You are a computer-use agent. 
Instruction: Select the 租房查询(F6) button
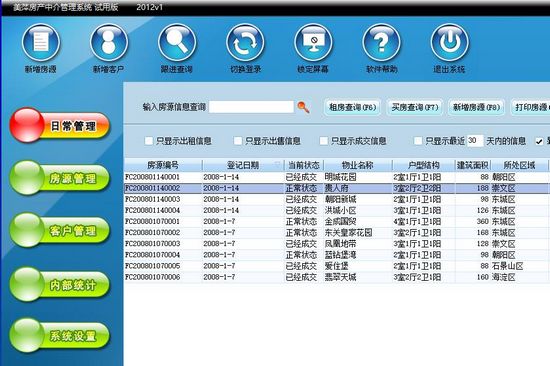[352, 107]
